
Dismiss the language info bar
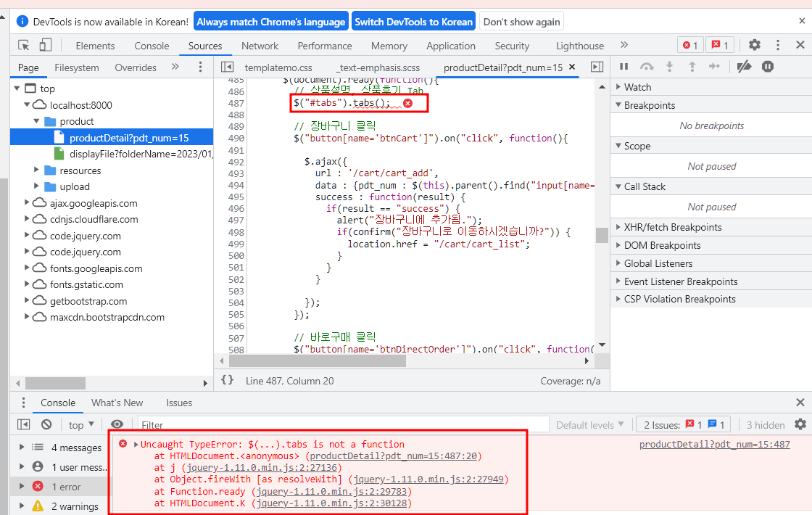pyautogui.click(x=802, y=21)
